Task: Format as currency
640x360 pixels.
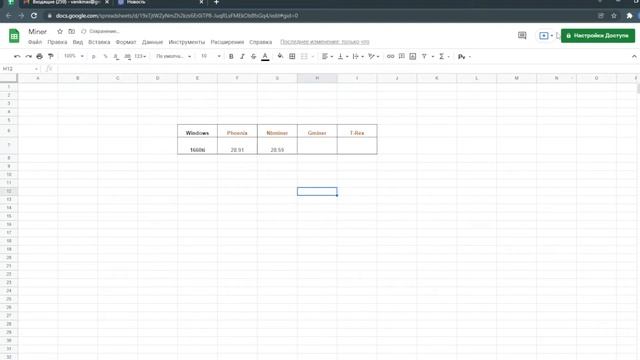Action: point(93,56)
